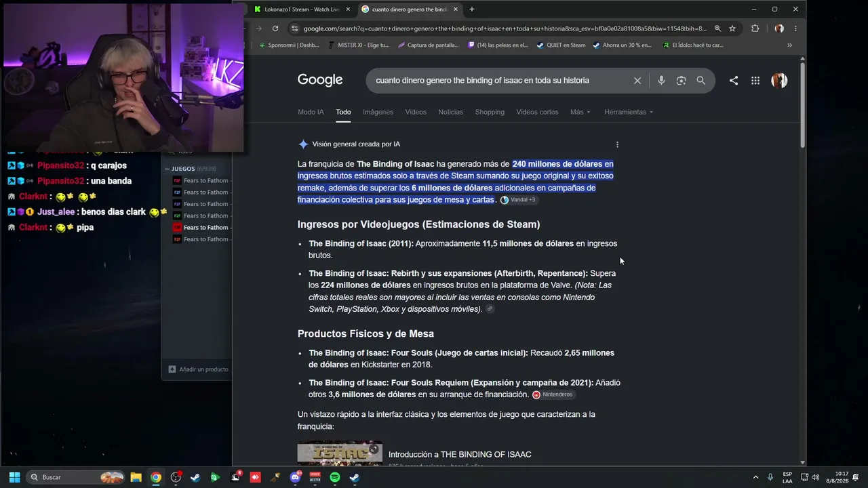
Task: Open Spotify from the taskbar
Action: click(335, 477)
